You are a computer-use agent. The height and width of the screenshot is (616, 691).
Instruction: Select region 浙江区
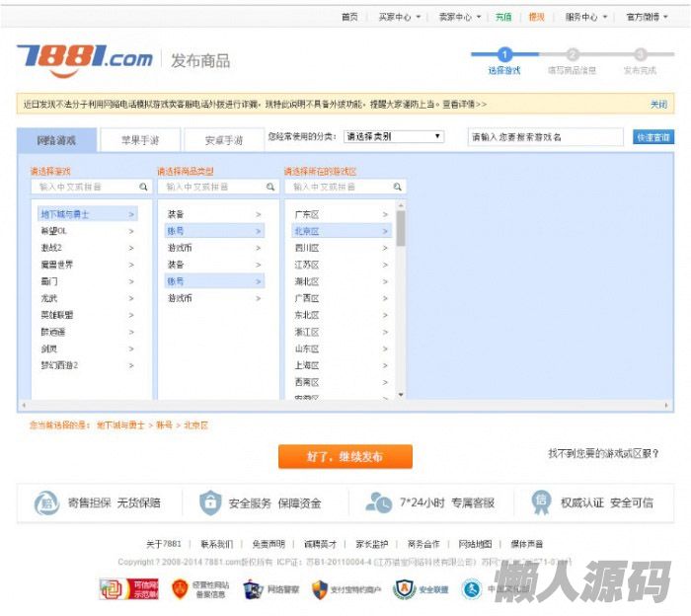coord(342,332)
